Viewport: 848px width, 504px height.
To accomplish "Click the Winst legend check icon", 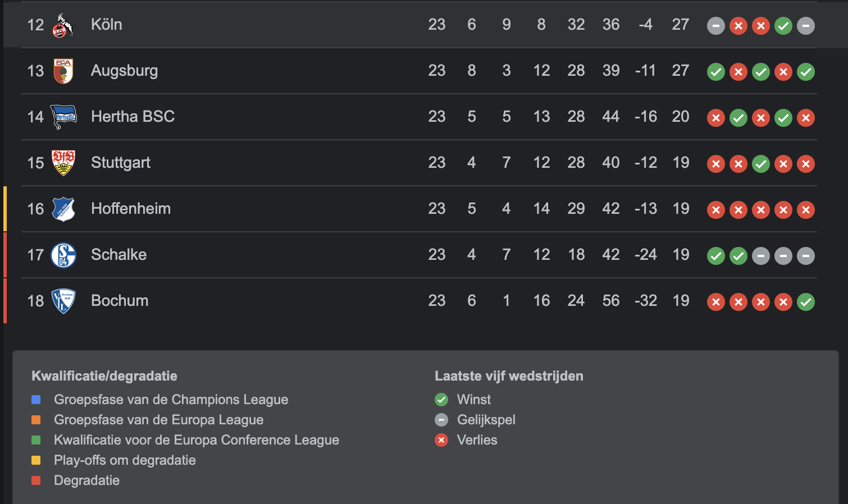I will (x=441, y=400).
